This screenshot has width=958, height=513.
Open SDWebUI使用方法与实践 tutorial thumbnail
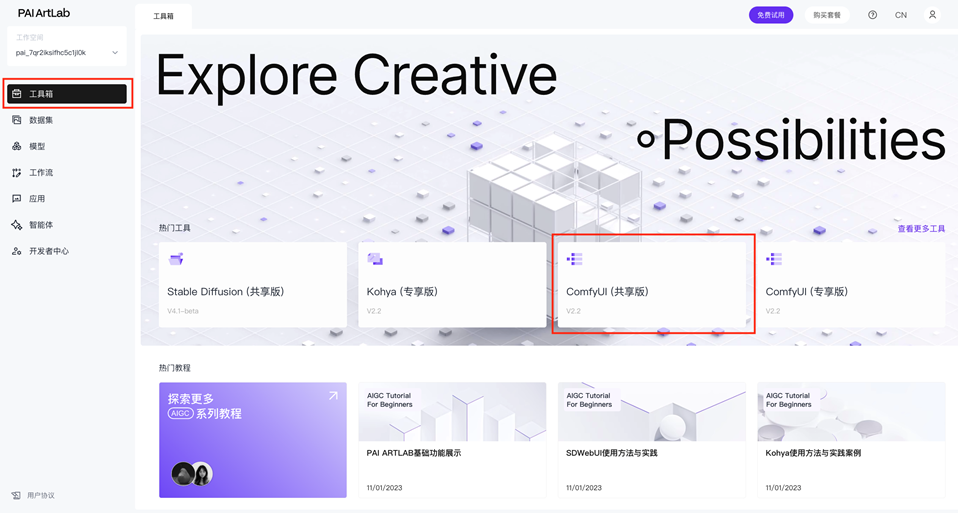tap(652, 412)
